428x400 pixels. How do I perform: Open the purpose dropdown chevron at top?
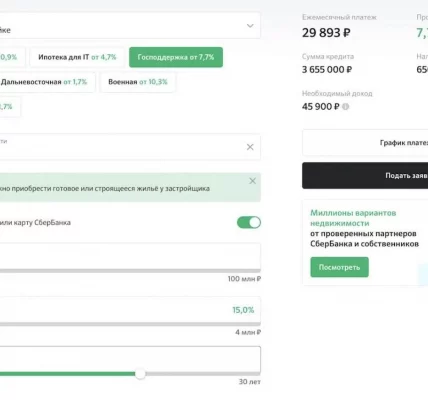(250, 26)
